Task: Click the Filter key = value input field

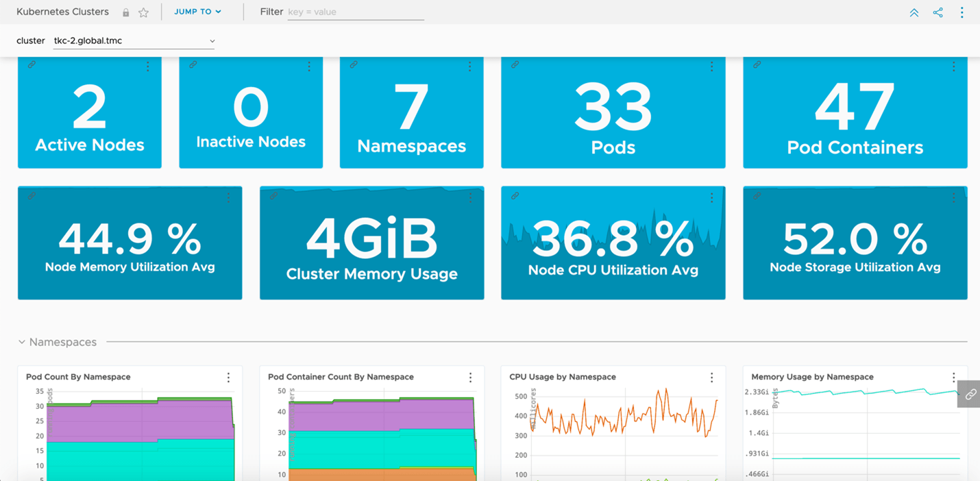Action: (355, 12)
